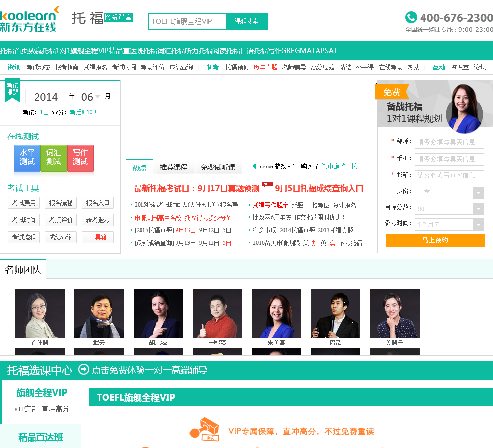Click the 考试时间 tool button

[24, 220]
